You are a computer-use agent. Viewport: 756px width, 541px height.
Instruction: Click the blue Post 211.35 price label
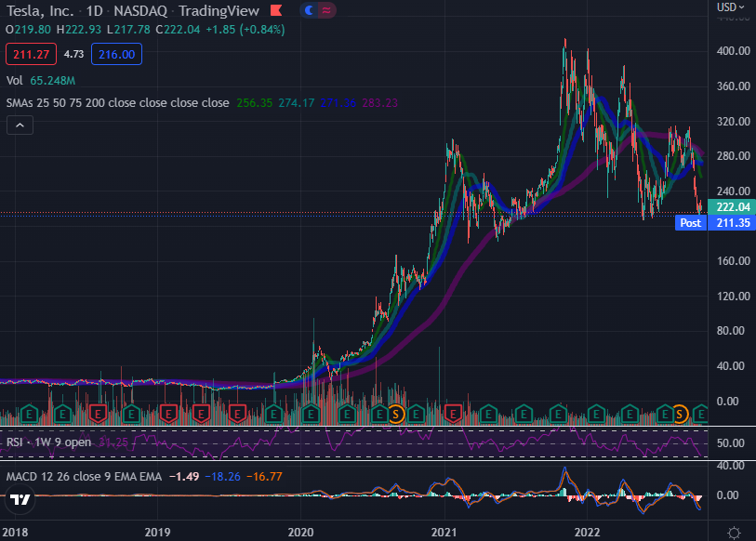coord(715,223)
